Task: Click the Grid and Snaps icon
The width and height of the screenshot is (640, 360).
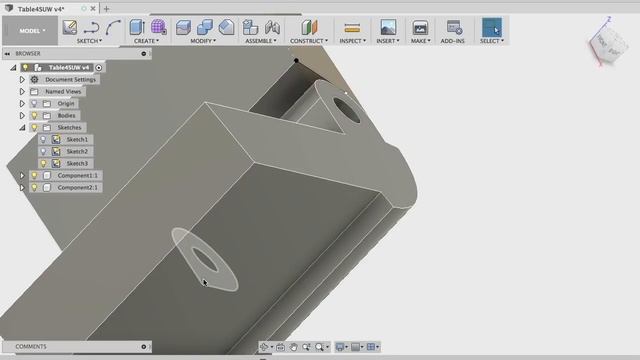Action: coord(356,347)
